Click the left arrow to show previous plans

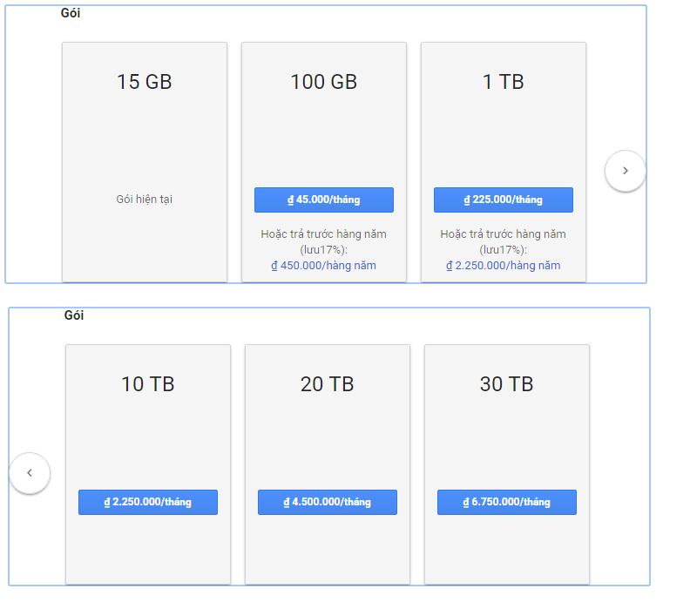[x=30, y=473]
